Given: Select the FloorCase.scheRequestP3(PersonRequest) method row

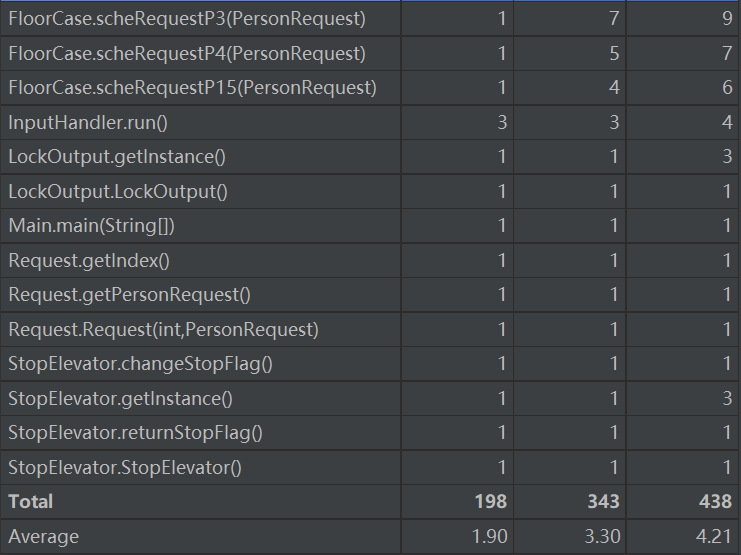Looking at the screenshot, I should pyautogui.click(x=187, y=19).
